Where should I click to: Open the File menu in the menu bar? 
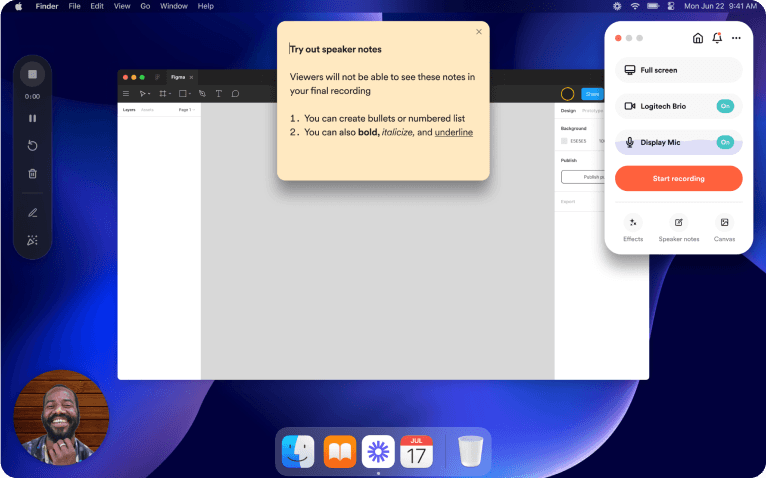point(74,6)
